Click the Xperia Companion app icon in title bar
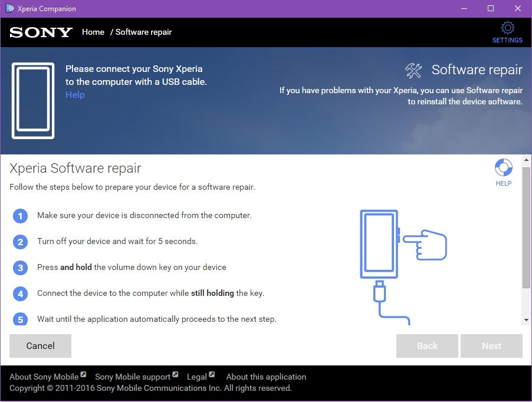 (x=10, y=8)
